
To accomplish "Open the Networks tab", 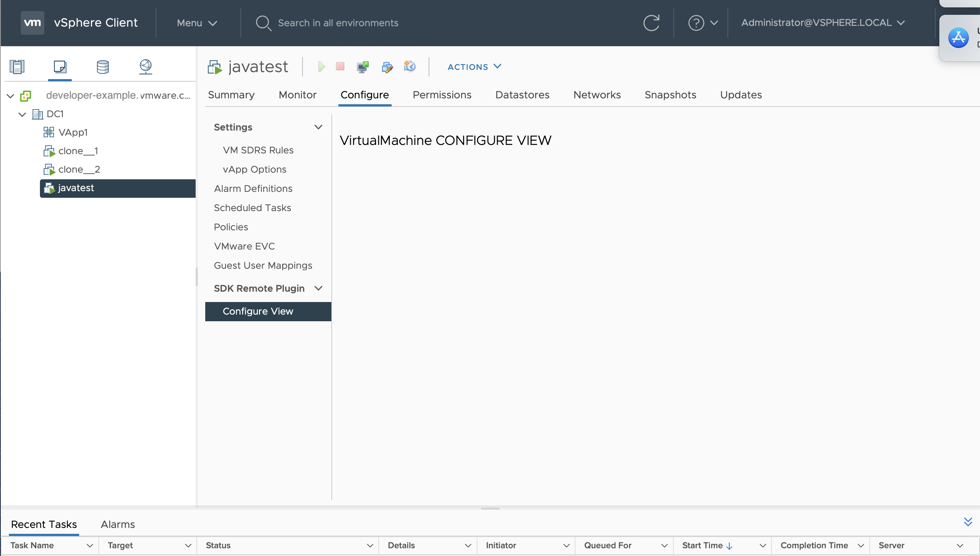I will pos(597,95).
